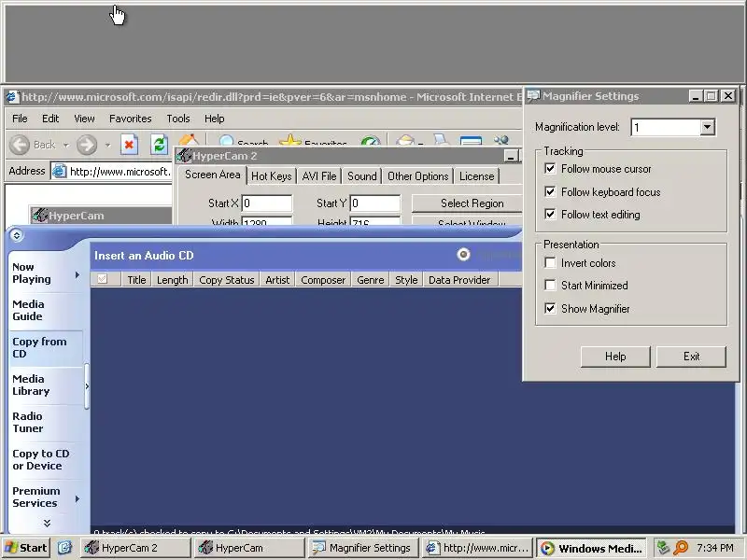This screenshot has height=560, width=747.
Task: Switch to the Hot Keys tab in HyperCam 2
Action: tap(271, 176)
